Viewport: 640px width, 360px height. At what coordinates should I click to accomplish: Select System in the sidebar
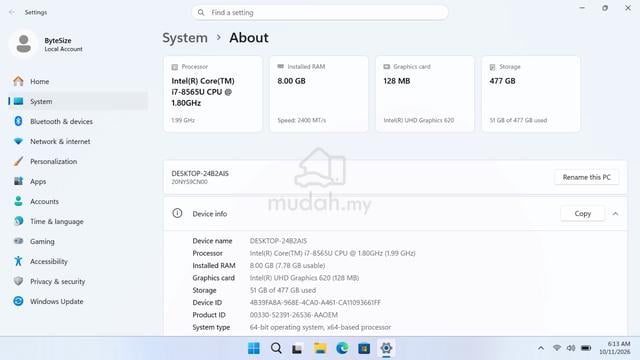[78, 101]
